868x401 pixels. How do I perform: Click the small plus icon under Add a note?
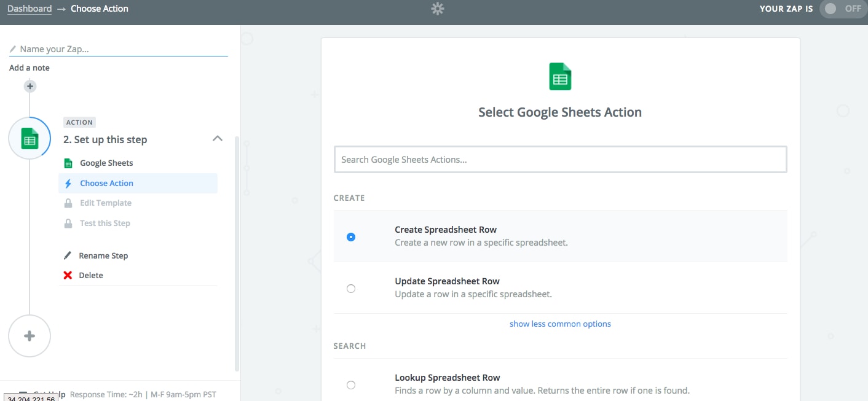pyautogui.click(x=30, y=87)
